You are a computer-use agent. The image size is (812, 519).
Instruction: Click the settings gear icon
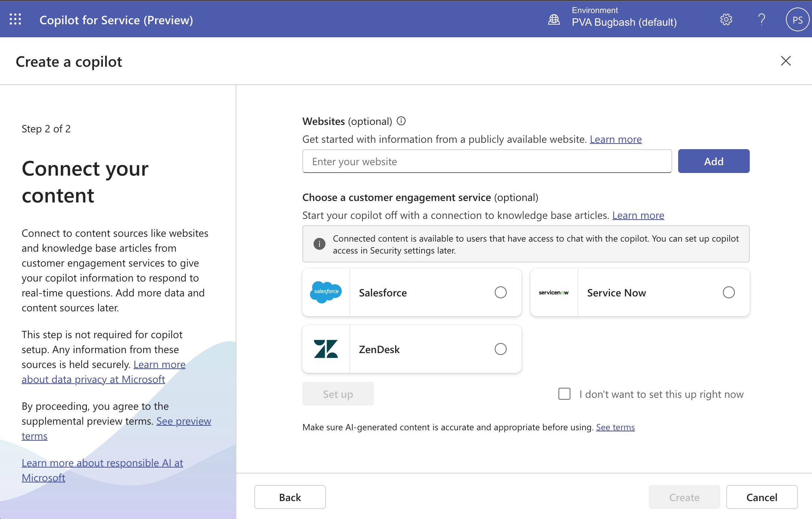(725, 19)
